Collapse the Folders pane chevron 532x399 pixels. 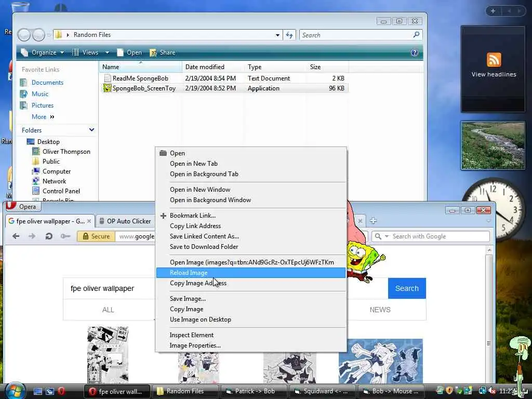coord(91,130)
